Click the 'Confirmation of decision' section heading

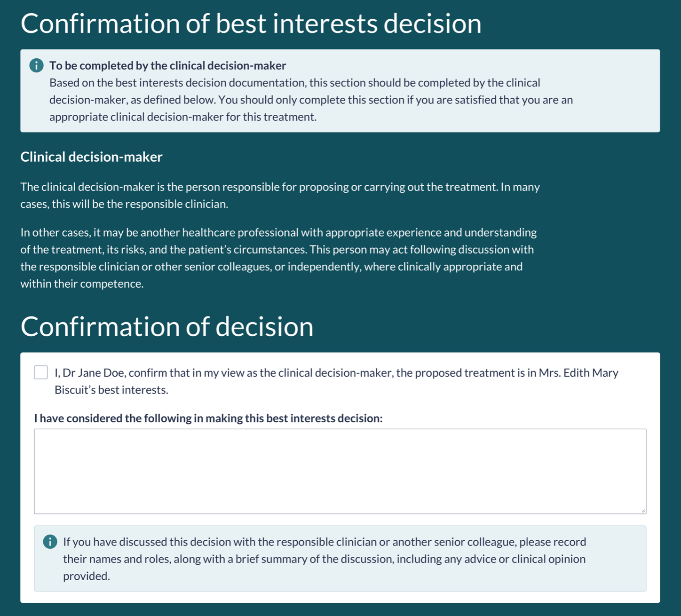click(168, 327)
